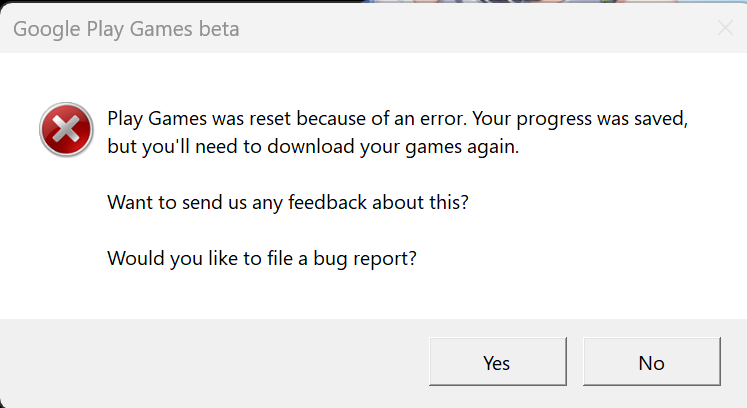Close the Google Play Games beta dialog
The image size is (747, 408).
point(725,29)
